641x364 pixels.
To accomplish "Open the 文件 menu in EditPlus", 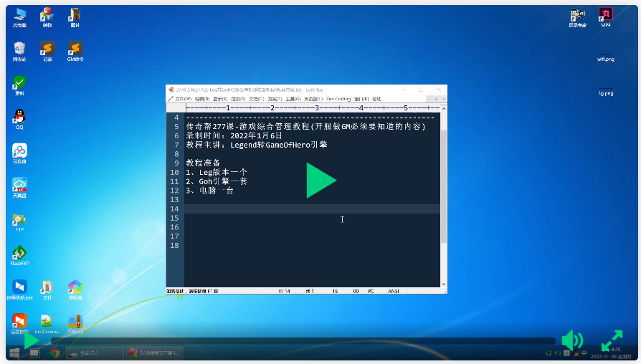I will (x=183, y=99).
